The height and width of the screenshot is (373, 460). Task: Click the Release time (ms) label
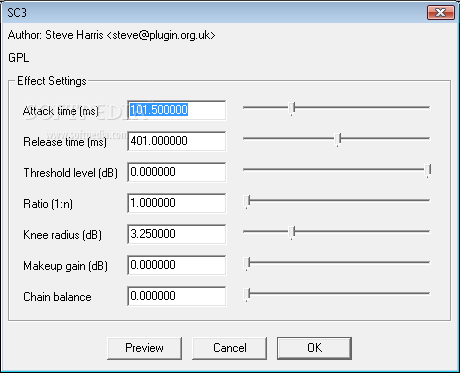[x=65, y=142]
